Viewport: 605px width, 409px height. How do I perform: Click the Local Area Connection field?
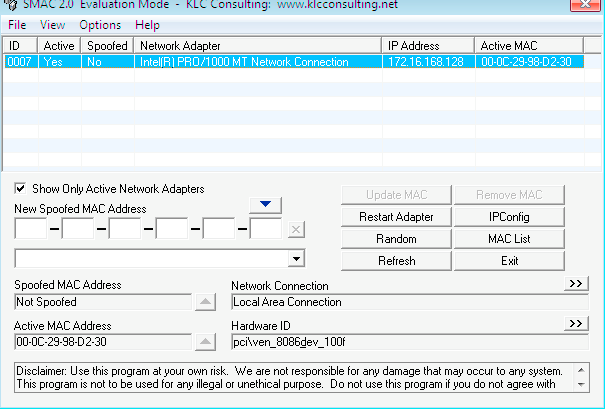click(x=410, y=302)
